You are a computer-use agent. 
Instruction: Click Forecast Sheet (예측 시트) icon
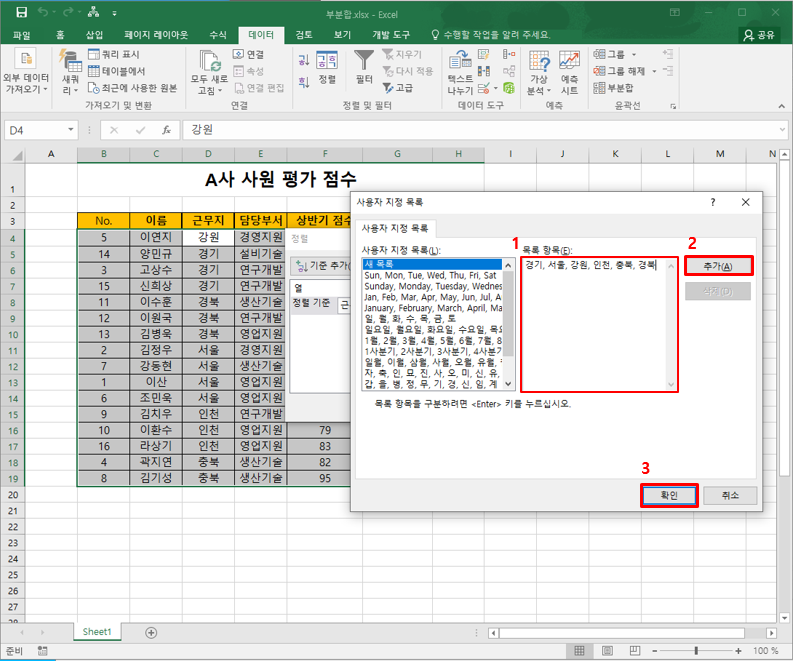(x=569, y=60)
